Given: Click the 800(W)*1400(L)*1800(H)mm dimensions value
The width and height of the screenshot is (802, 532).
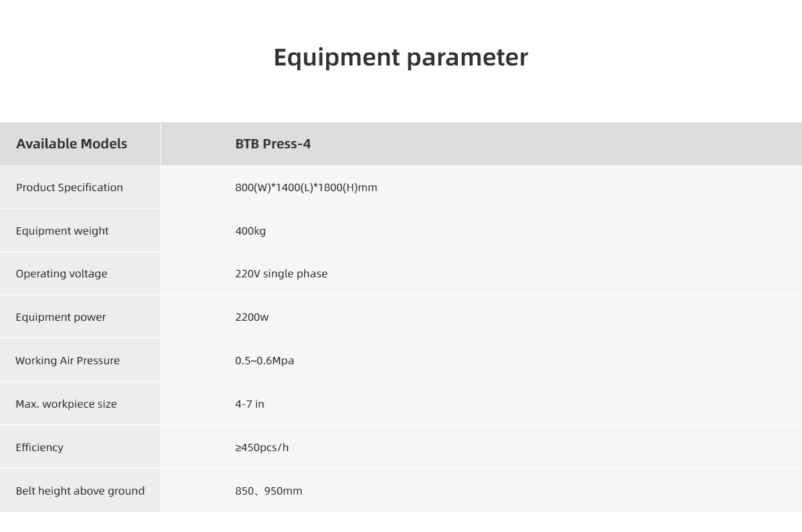Looking at the screenshot, I should [306, 187].
